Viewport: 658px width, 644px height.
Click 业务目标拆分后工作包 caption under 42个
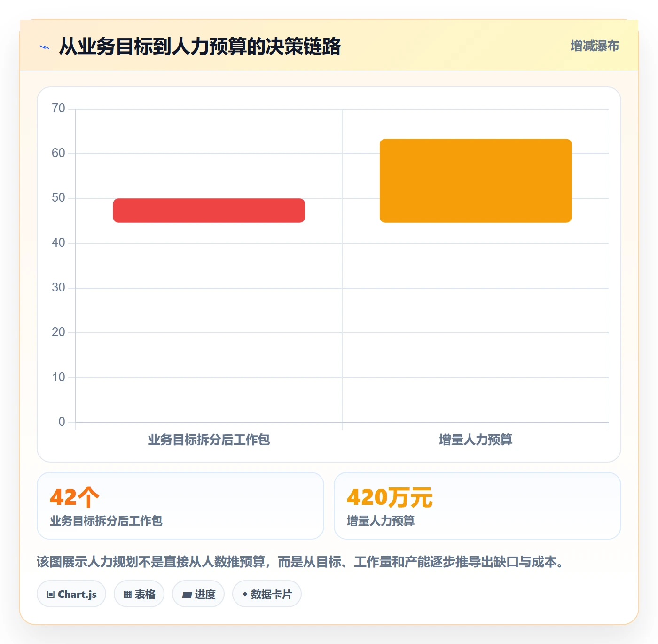click(106, 521)
